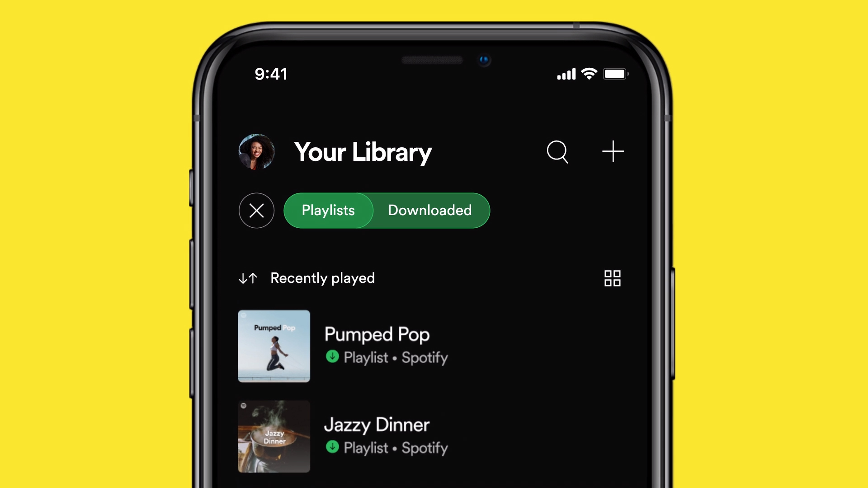This screenshot has height=488, width=868.
Task: Tap the downloaded indicator on Jazzy Dinner
Action: coord(333,447)
